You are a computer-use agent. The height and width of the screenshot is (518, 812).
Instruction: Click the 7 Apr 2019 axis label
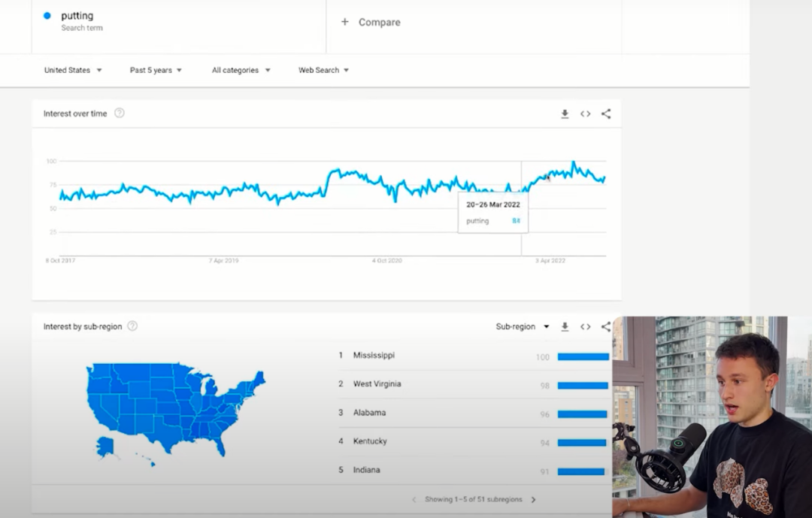pos(224,261)
